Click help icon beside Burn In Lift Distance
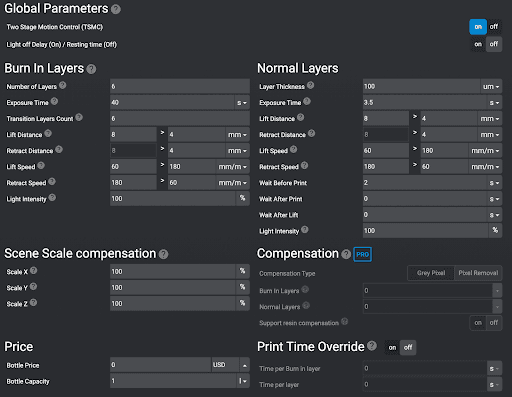This screenshot has width=512, height=397. [48, 133]
